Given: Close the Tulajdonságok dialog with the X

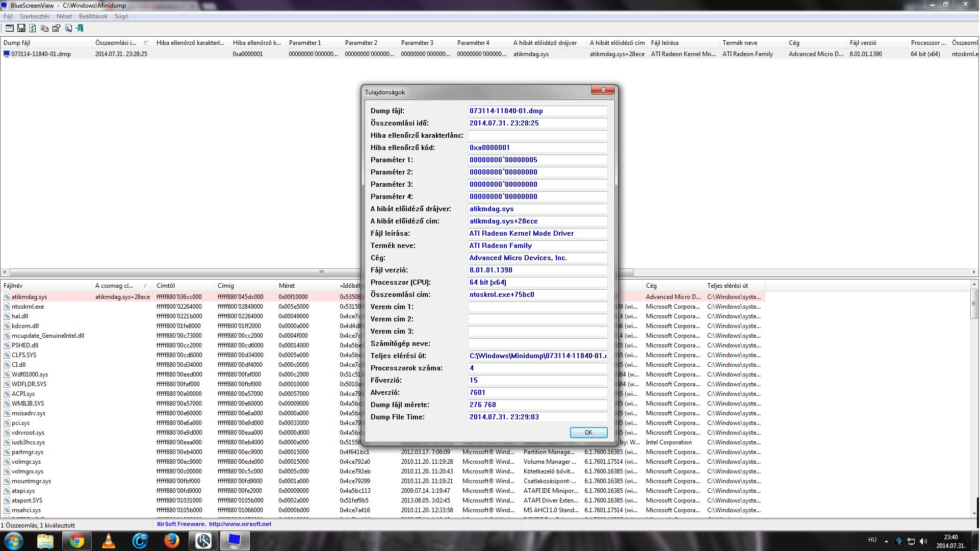Looking at the screenshot, I should click(603, 90).
